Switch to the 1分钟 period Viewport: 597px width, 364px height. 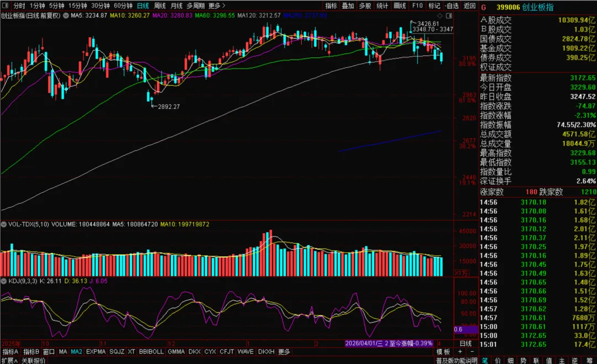[37, 6]
